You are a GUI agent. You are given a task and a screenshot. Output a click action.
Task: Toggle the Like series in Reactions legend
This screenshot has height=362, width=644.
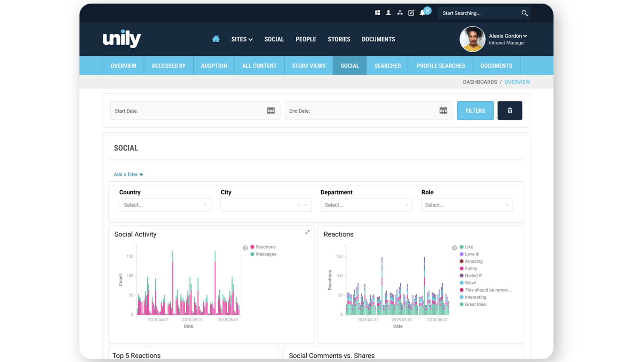[x=466, y=247]
